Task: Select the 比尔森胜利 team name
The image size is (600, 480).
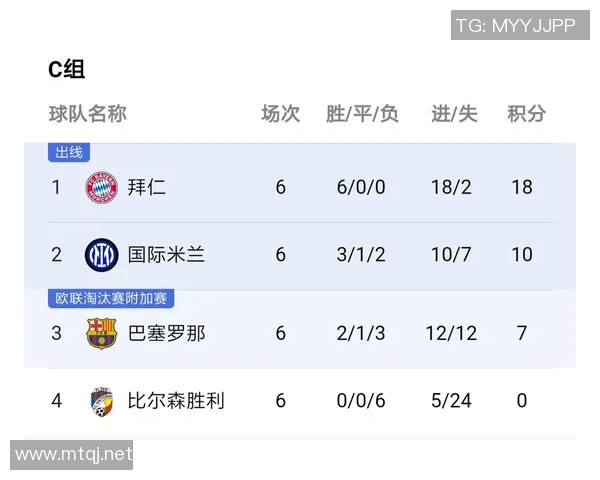Action: 176,400
